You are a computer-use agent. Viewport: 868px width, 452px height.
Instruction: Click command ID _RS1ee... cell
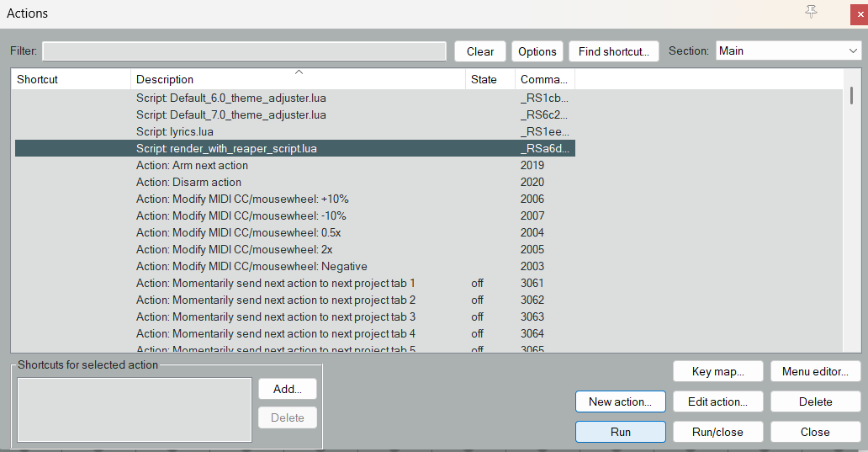pyautogui.click(x=544, y=132)
